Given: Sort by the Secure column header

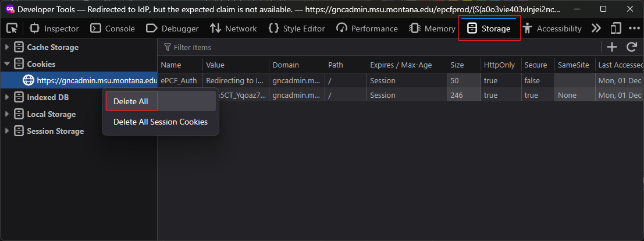Looking at the screenshot, I should coord(538,65).
